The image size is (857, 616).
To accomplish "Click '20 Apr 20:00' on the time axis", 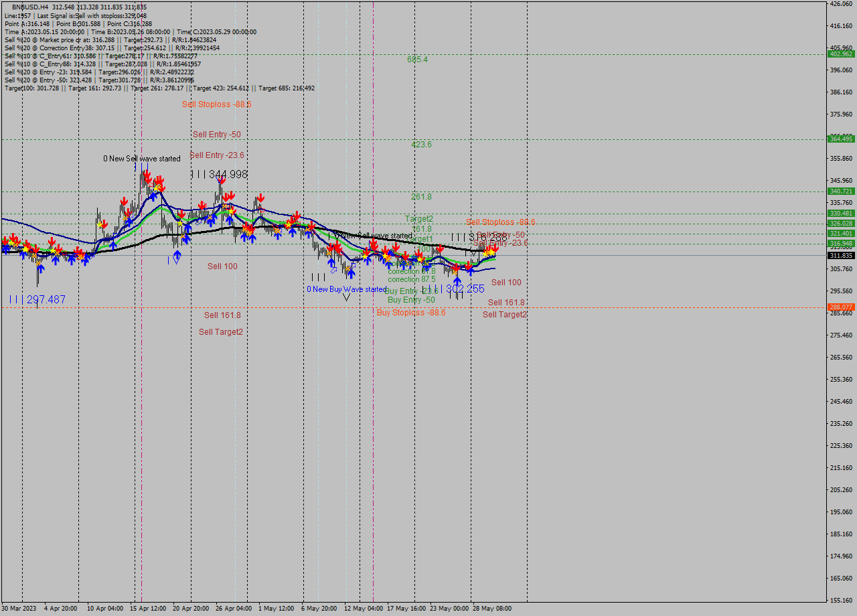I will pyautogui.click(x=191, y=609).
